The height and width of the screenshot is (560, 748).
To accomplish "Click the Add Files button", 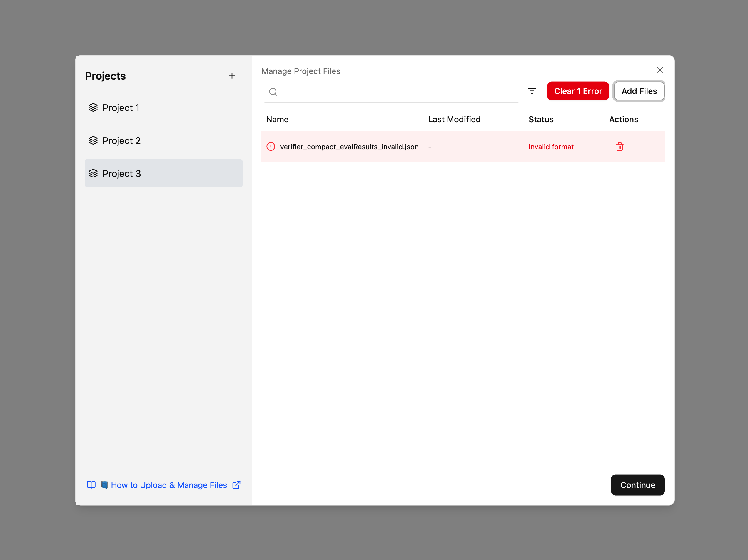I will click(x=639, y=91).
